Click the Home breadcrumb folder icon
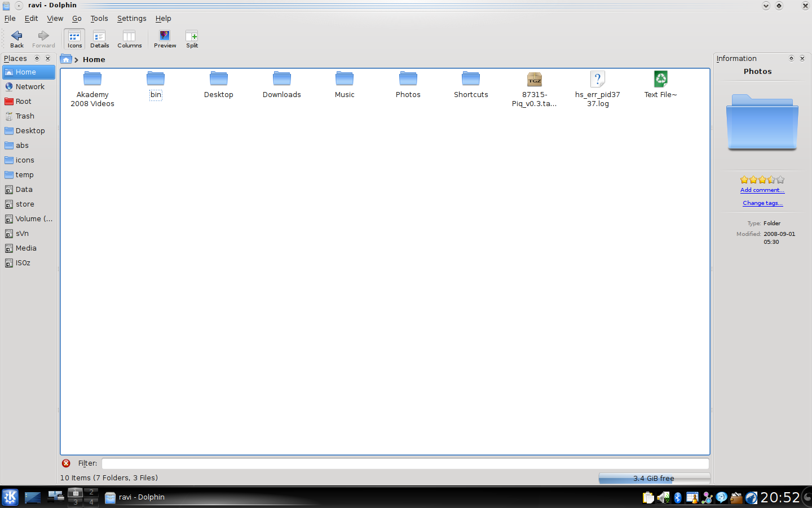812x508 pixels. pos(66,59)
